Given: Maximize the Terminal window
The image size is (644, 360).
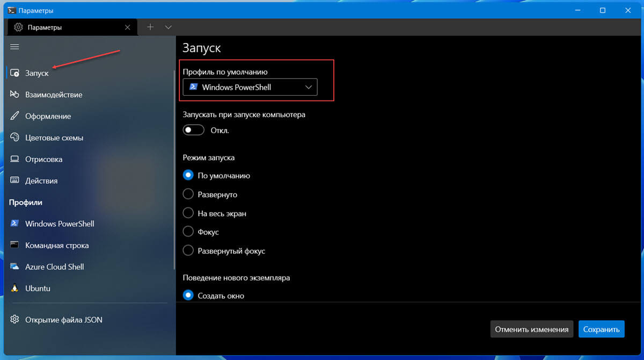Looking at the screenshot, I should click(603, 10).
